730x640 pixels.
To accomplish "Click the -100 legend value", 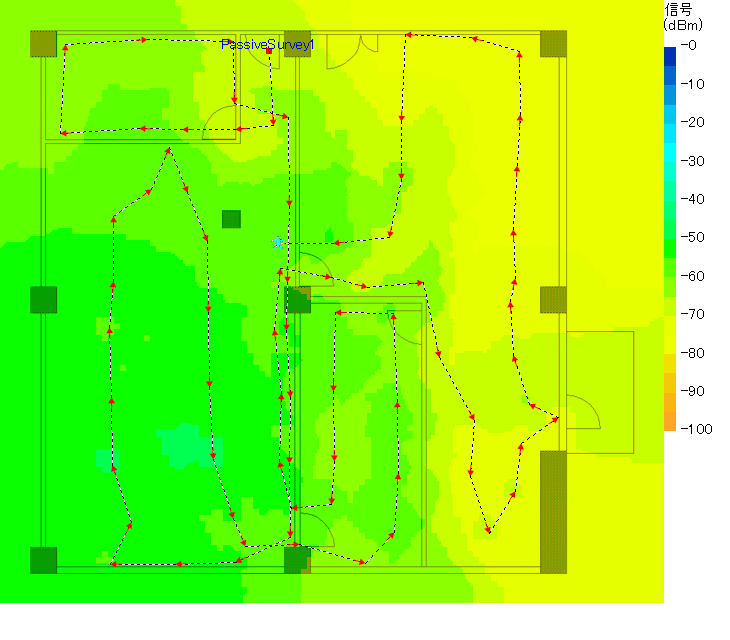I will pyautogui.click(x=696, y=429).
